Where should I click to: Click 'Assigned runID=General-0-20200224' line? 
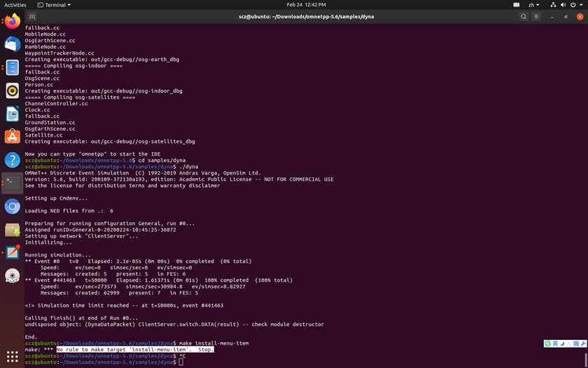[101, 229]
